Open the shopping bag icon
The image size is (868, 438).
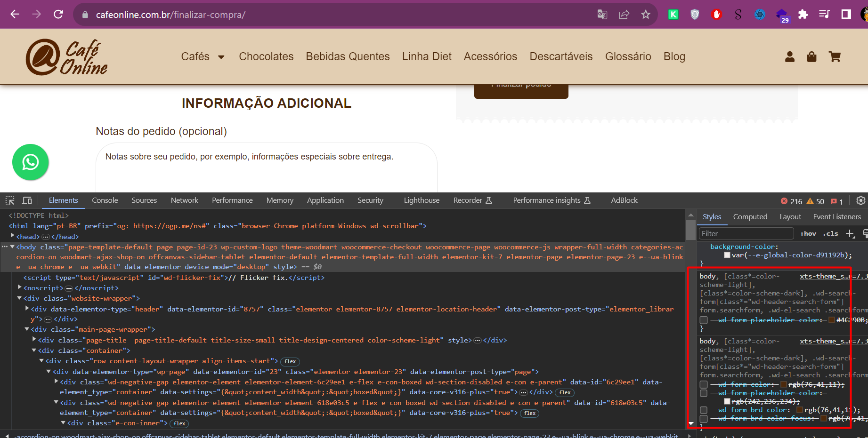tap(811, 57)
